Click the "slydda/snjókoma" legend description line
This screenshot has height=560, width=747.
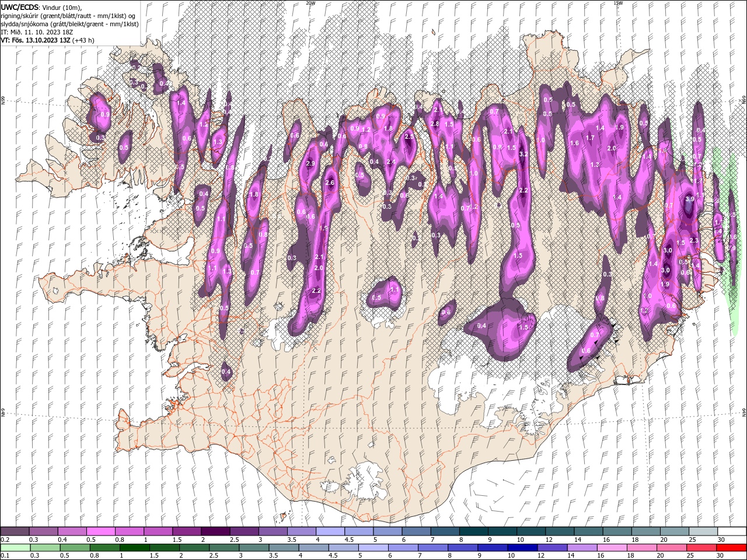tap(69, 24)
